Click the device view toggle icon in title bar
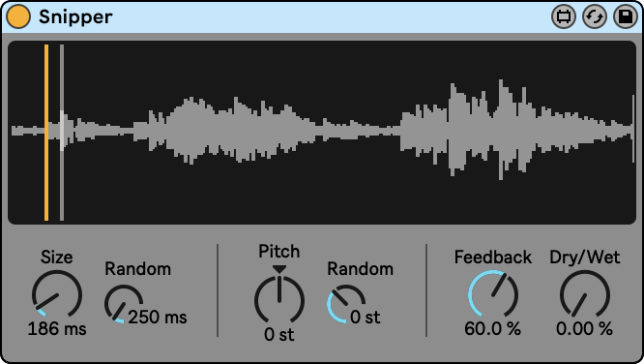The width and height of the screenshot is (644, 364). [x=564, y=16]
